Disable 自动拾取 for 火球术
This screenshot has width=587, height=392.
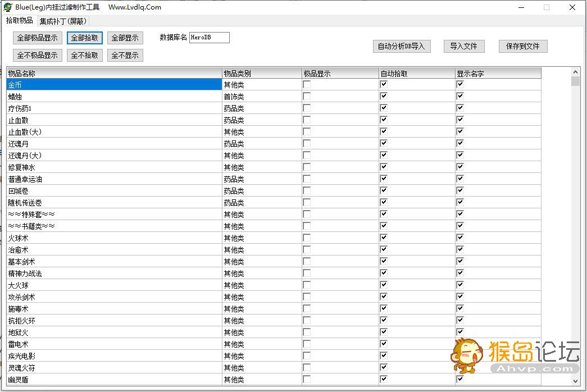tap(384, 238)
